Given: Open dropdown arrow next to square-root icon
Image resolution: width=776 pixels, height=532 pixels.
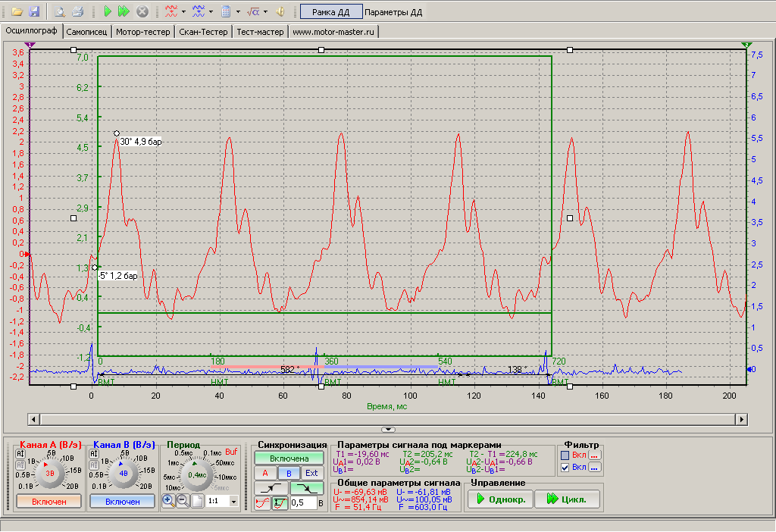Looking at the screenshot, I should click(265, 12).
